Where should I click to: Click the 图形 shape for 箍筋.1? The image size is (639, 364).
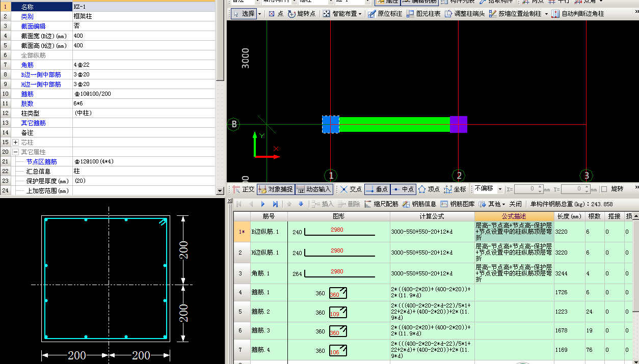pyautogui.click(x=338, y=293)
